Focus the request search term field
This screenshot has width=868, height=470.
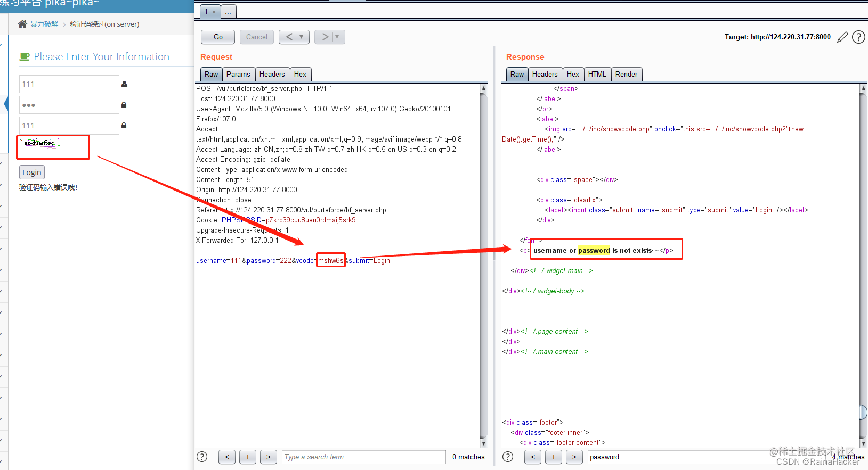(x=364, y=457)
